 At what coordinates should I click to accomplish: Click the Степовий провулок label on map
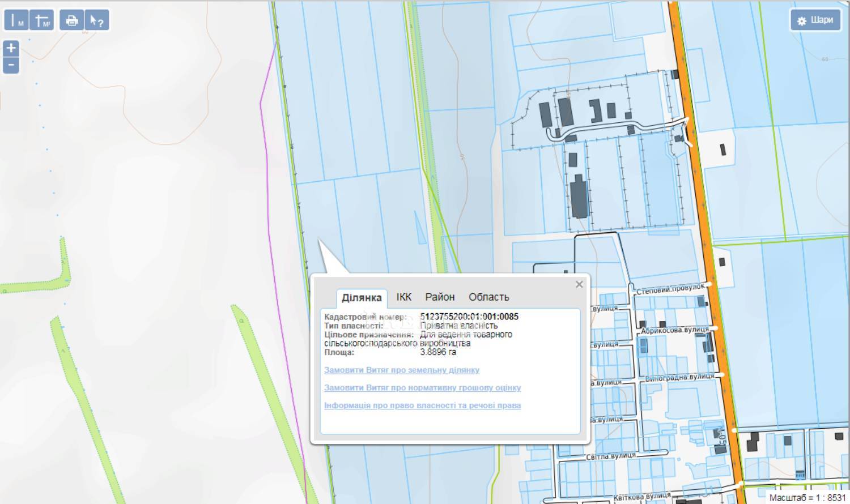click(670, 289)
